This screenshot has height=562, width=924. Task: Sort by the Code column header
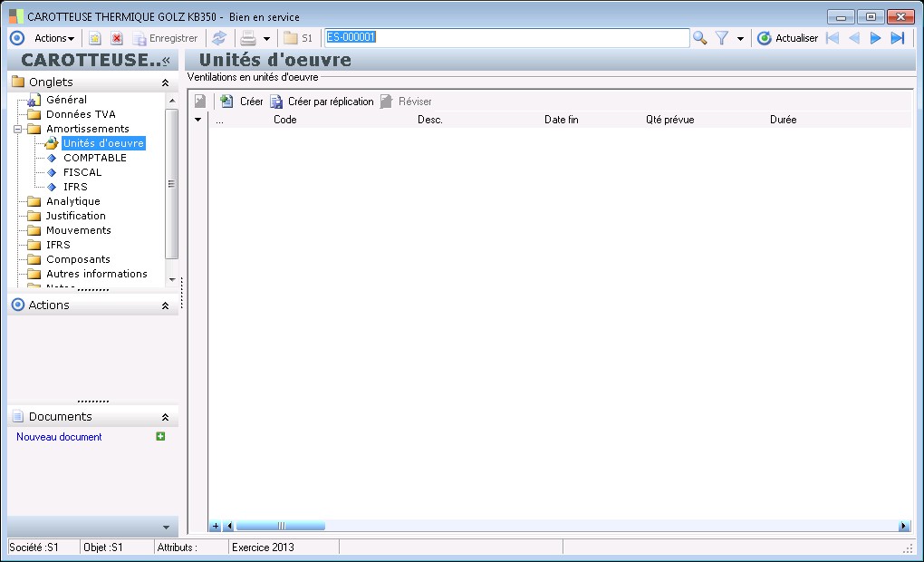[x=284, y=120]
